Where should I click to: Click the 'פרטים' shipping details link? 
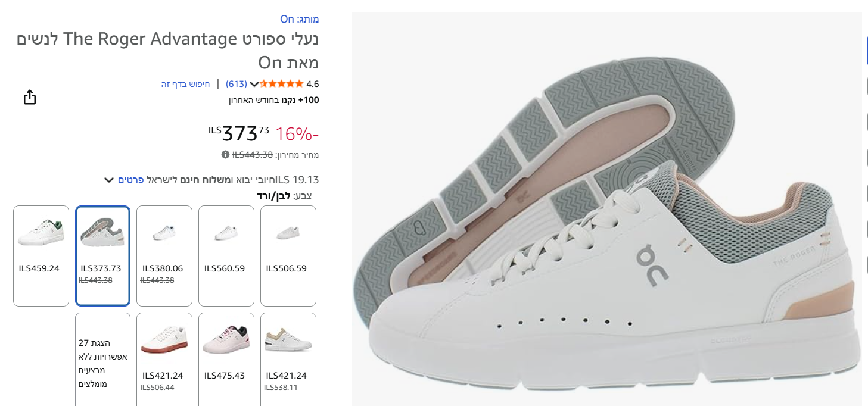(x=130, y=180)
